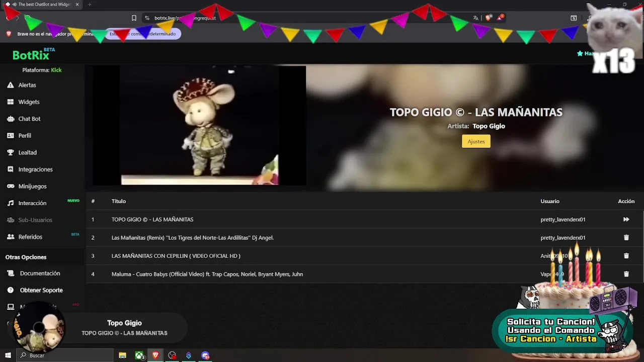Click the Alertas bell icon
Screen dimensions: 644x362
click(x=10, y=85)
